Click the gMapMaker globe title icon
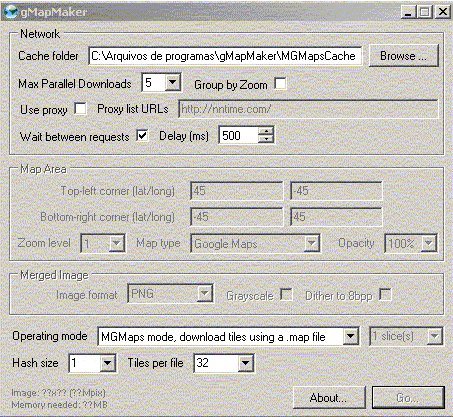 pos(11,12)
